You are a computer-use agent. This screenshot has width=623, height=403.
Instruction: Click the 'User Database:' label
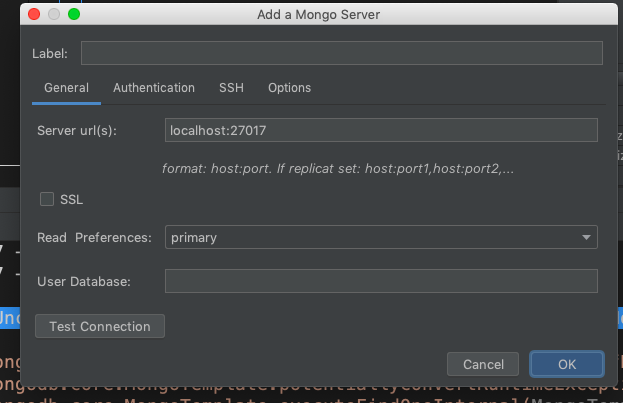(x=84, y=281)
